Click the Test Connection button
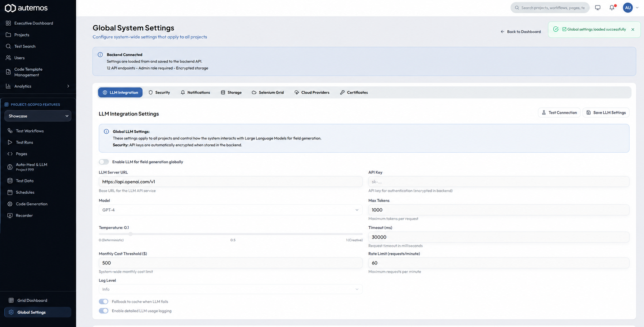The height and width of the screenshot is (327, 644). 559,112
